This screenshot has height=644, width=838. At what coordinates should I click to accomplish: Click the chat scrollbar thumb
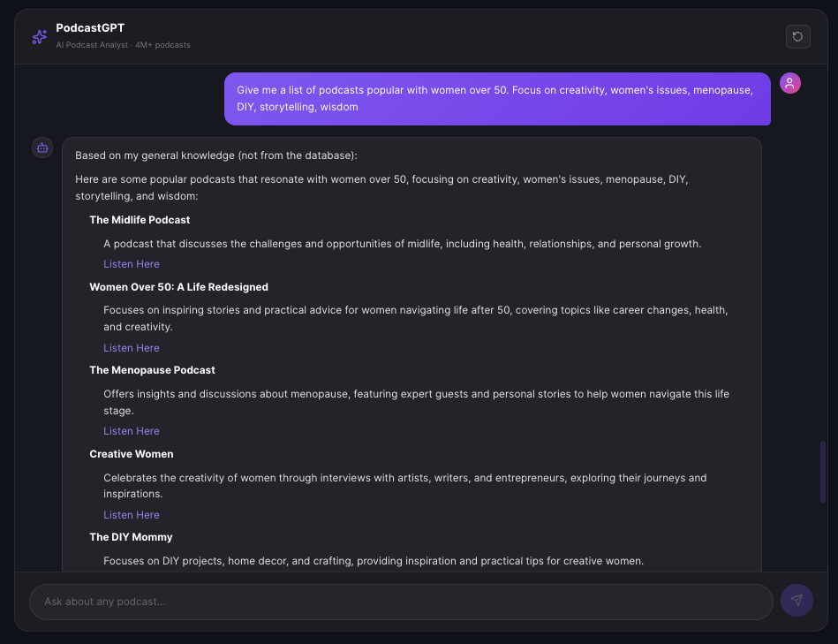tap(823, 472)
